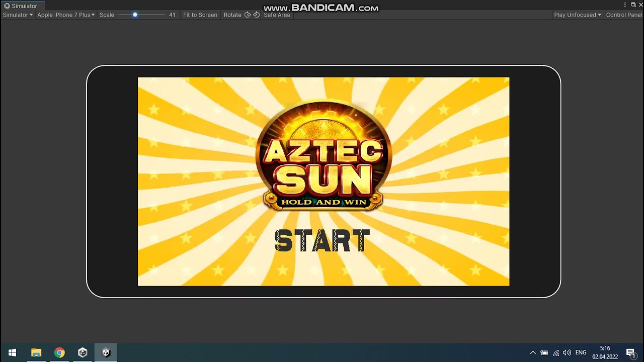Image resolution: width=644 pixels, height=362 pixels.
Task: Open Google Chrome from the taskbar
Action: (59, 353)
